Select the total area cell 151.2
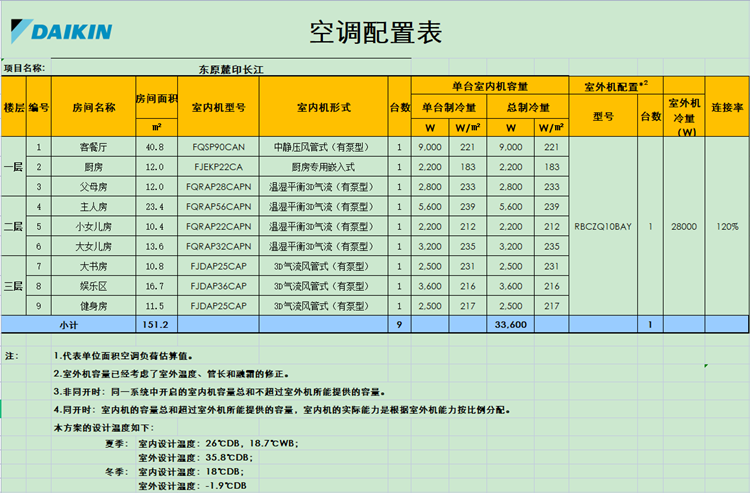750x493 pixels. (x=157, y=324)
